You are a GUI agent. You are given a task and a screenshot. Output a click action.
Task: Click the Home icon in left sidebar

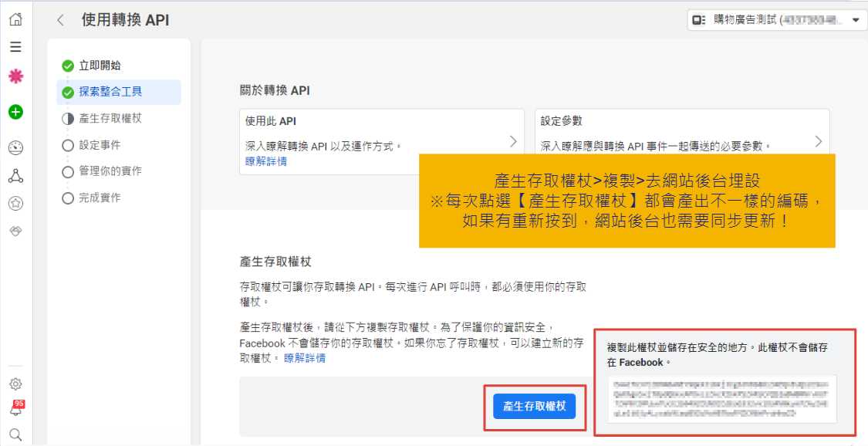pyautogui.click(x=15, y=19)
